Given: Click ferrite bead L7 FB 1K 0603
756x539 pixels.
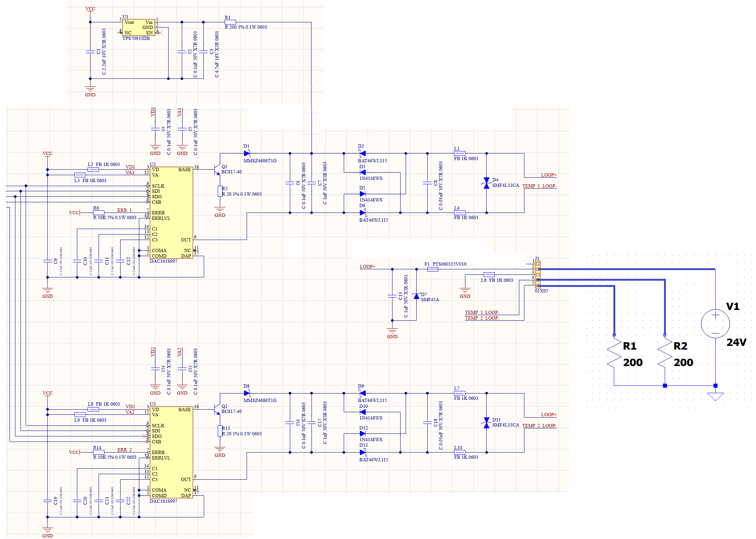Looking at the screenshot, I should (x=460, y=393).
